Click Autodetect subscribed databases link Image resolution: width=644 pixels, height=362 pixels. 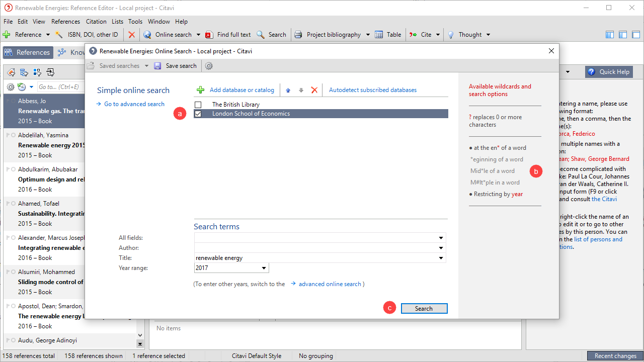click(373, 90)
